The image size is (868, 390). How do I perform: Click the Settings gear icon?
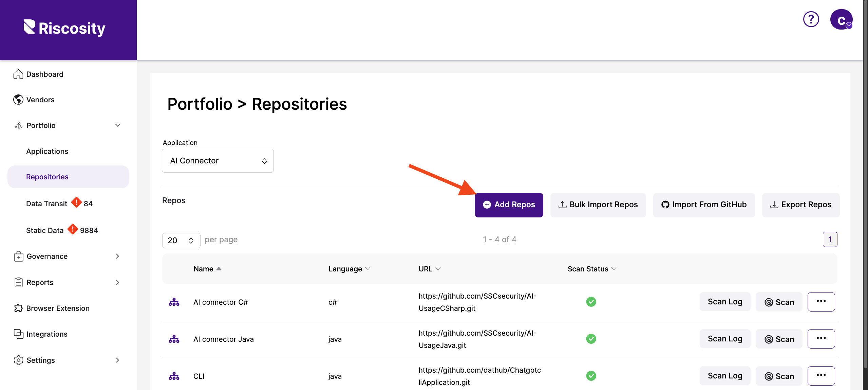point(19,360)
